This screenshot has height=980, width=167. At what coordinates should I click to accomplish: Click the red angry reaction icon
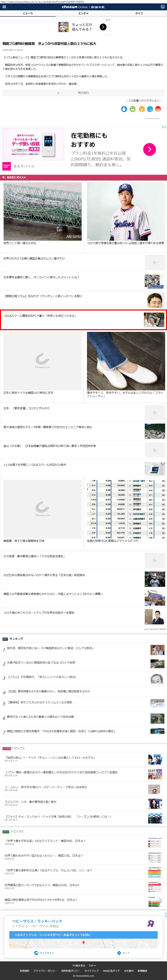point(158,109)
